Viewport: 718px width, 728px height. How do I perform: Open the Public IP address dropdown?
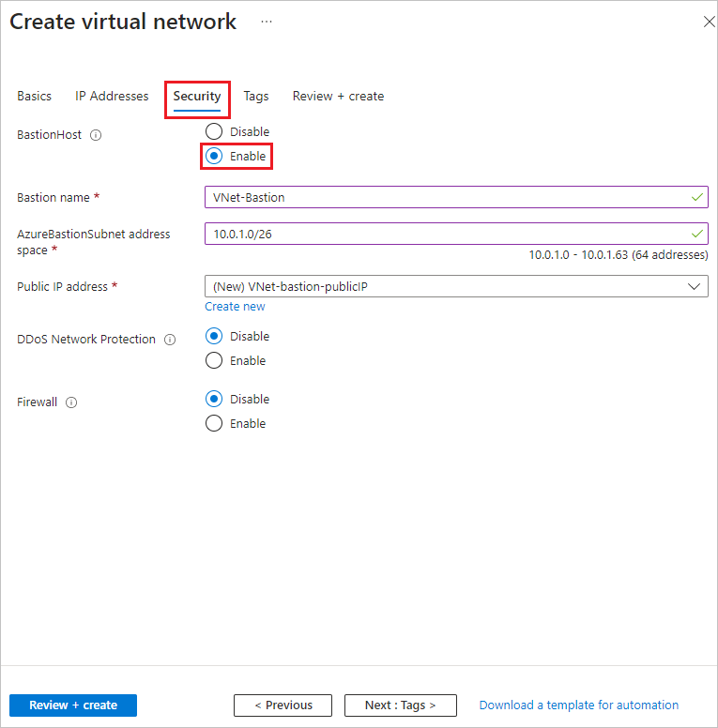tap(456, 286)
